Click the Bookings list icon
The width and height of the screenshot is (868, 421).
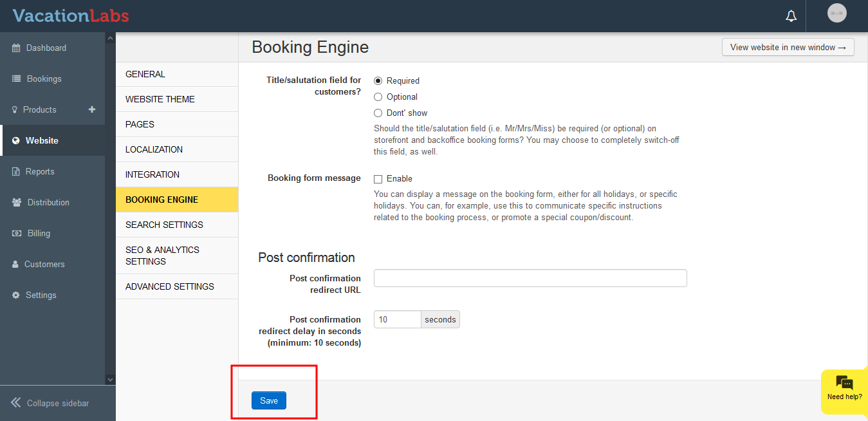click(x=16, y=79)
